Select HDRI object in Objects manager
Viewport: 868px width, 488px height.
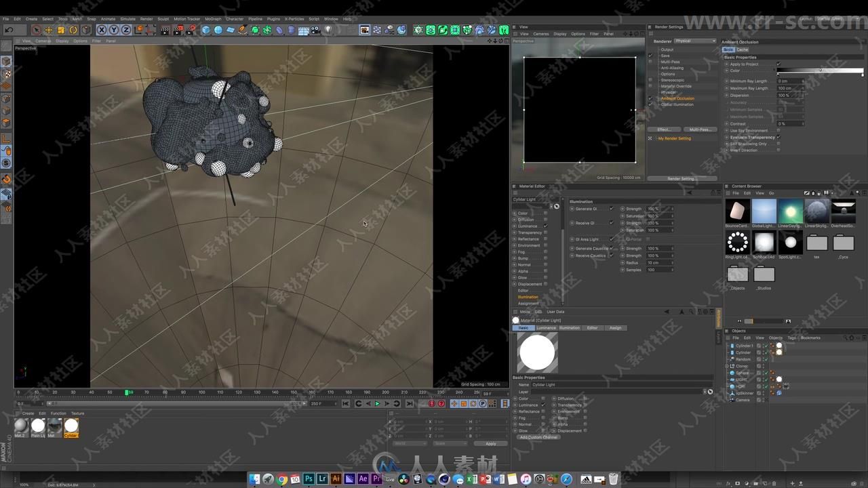pyautogui.click(x=741, y=386)
